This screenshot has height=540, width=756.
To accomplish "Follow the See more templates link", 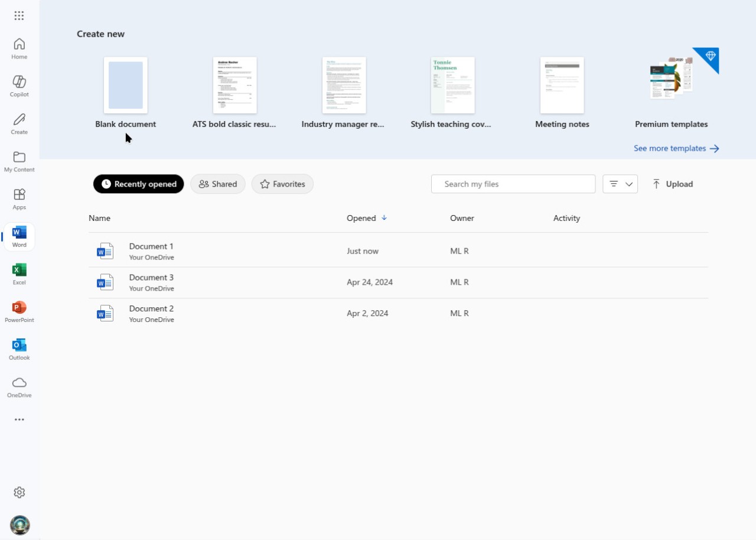I will (x=676, y=148).
